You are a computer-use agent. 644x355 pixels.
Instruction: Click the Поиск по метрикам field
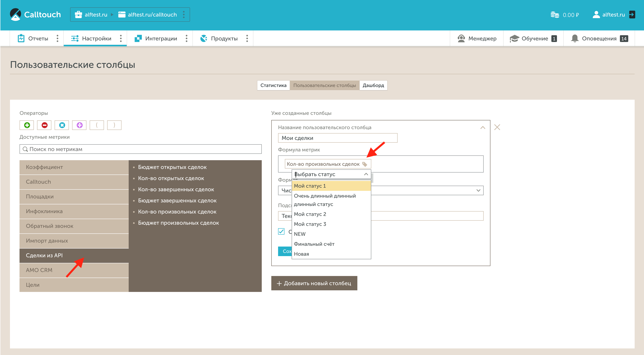[140, 149]
